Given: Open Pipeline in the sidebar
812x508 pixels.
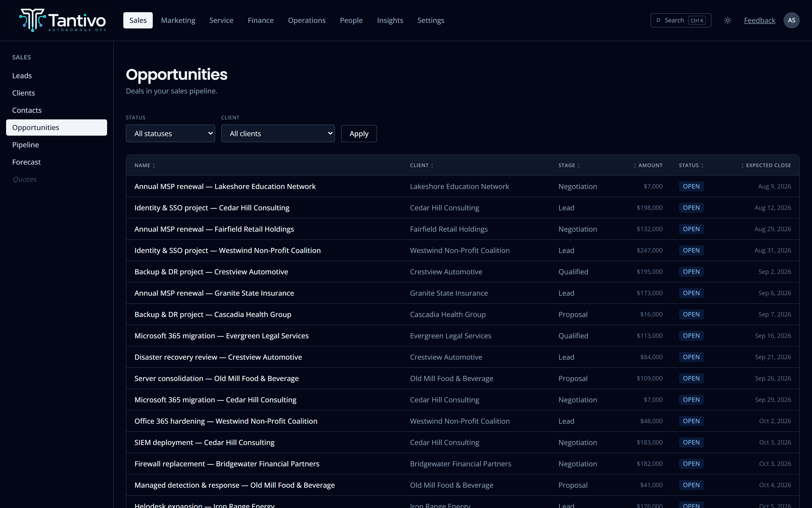Looking at the screenshot, I should click(x=56, y=145).
